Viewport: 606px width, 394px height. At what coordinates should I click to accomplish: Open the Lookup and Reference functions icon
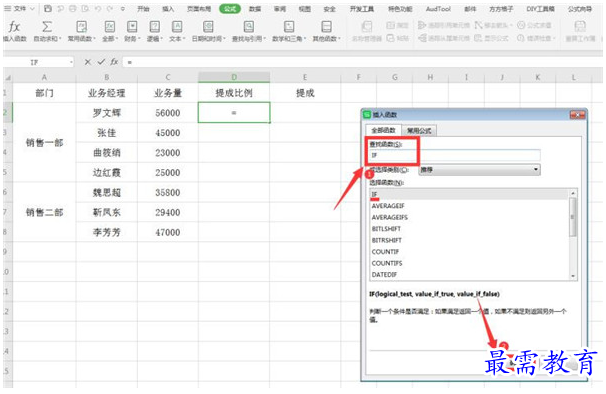(249, 27)
